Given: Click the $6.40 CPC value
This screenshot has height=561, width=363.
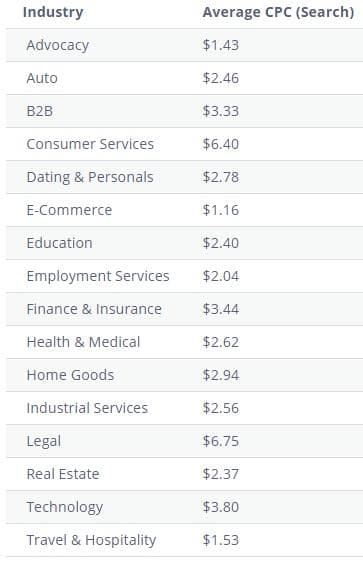Looking at the screenshot, I should (221, 144).
